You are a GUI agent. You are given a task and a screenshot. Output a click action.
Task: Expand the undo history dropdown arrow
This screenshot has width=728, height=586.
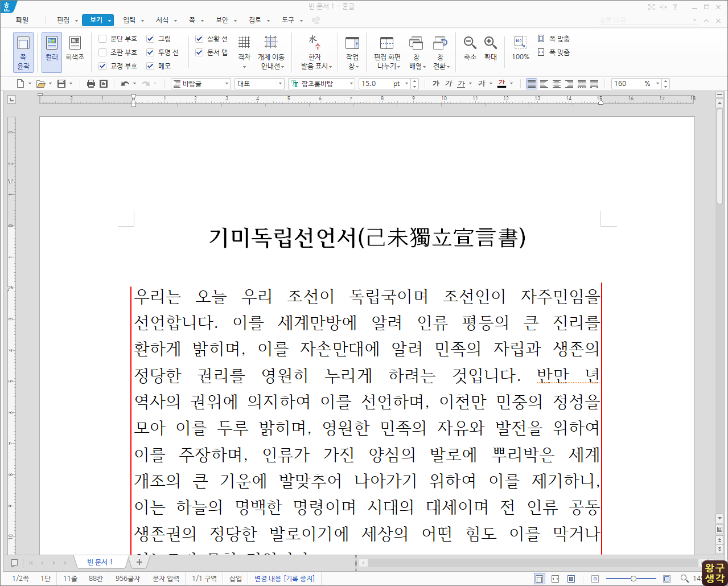pos(134,84)
